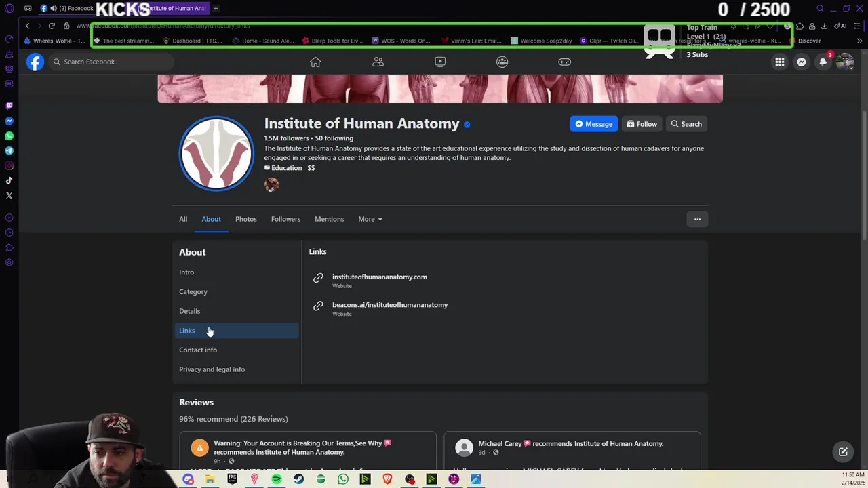868x488 pixels.
Task: Open WhatsApp in the Opera sidebar
Action: tap(9, 136)
